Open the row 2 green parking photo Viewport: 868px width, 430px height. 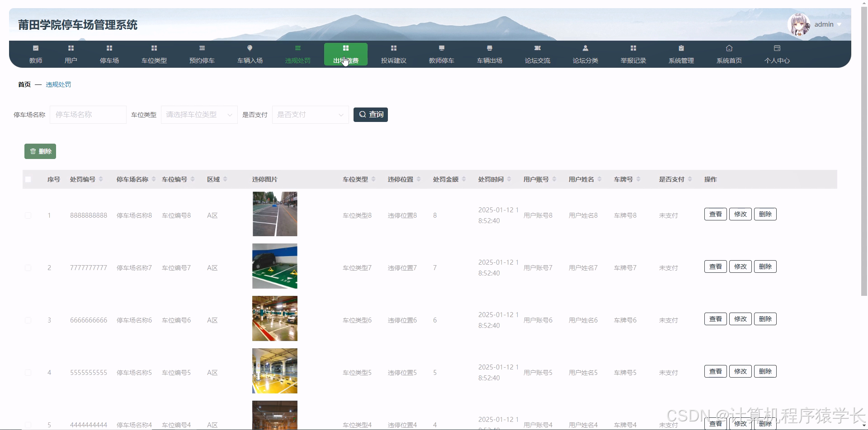tap(275, 266)
